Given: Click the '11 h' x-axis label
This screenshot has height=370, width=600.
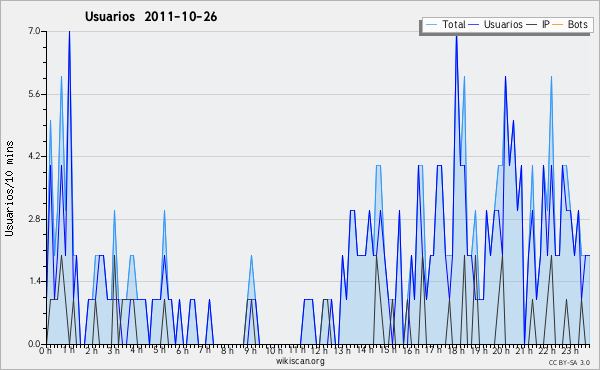Looking at the screenshot, I should (297, 350).
